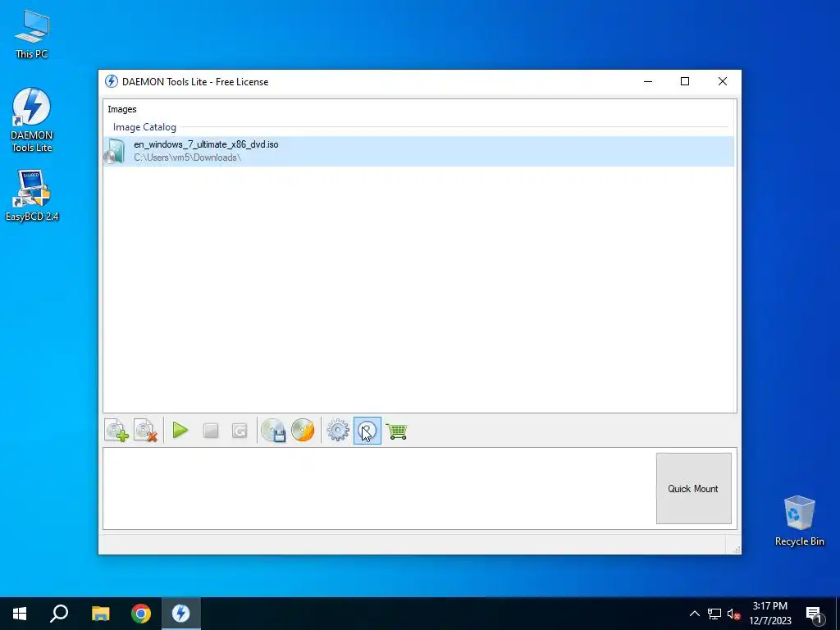
Task: Select the This PC desktop icon
Action: [x=32, y=34]
